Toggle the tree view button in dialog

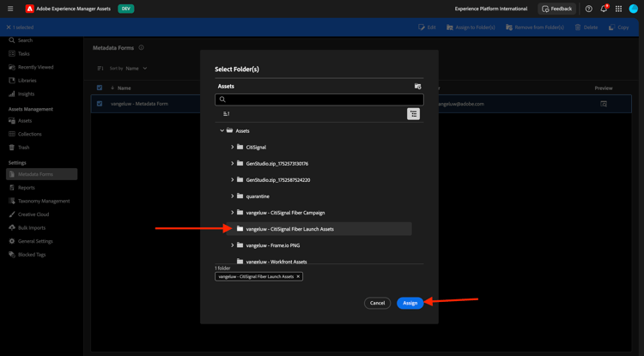point(413,114)
